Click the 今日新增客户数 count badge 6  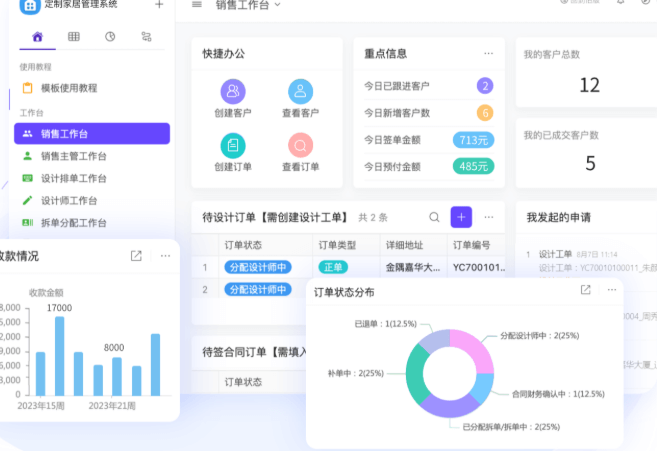pos(485,113)
